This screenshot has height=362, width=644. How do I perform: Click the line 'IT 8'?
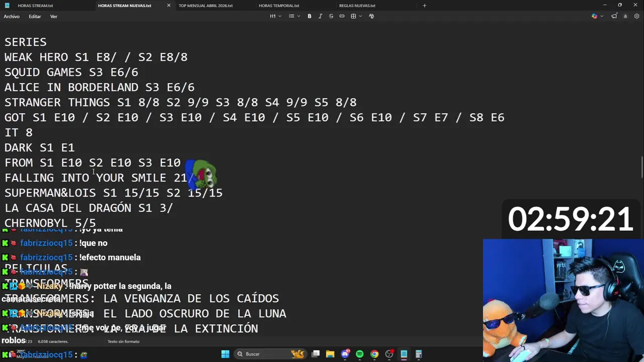[x=19, y=133]
